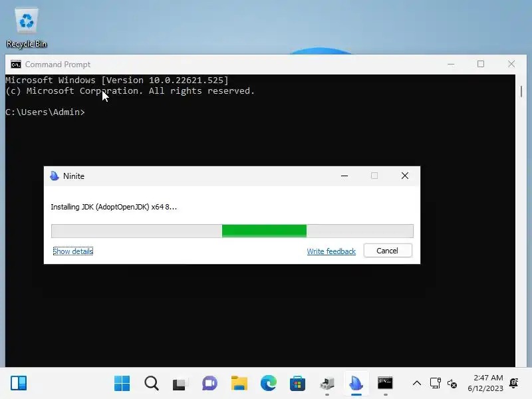The height and width of the screenshot is (399, 532).
Task: Click the muted volume tray icon
Action: click(452, 384)
